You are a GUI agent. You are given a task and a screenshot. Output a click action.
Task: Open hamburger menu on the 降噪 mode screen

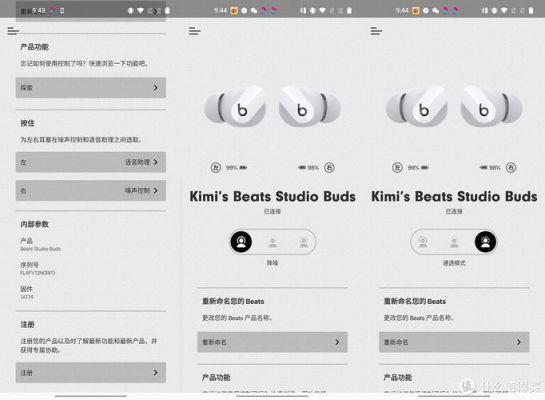[x=195, y=31]
